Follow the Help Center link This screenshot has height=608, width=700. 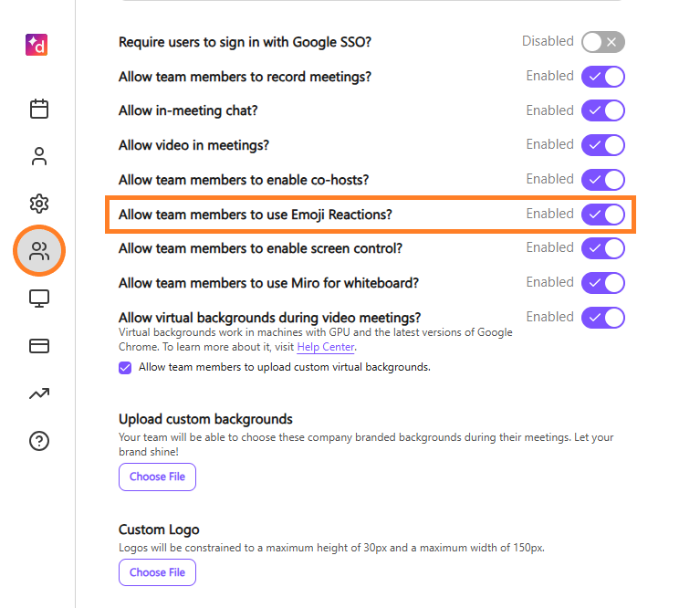pos(326,347)
